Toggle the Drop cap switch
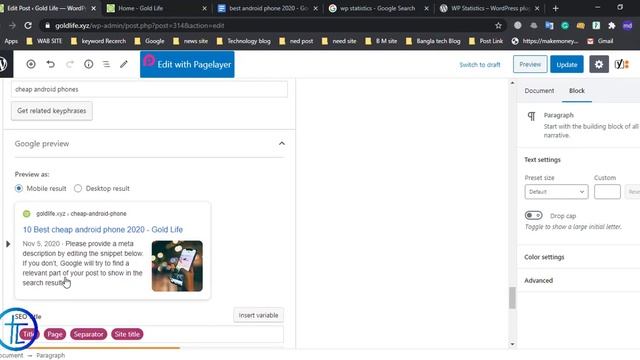The image size is (640, 360). (533, 215)
